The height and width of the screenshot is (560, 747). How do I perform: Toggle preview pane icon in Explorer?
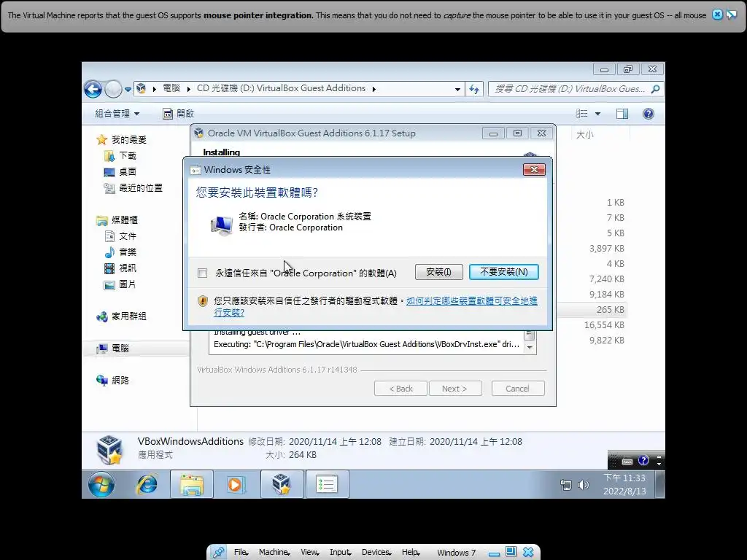622,113
